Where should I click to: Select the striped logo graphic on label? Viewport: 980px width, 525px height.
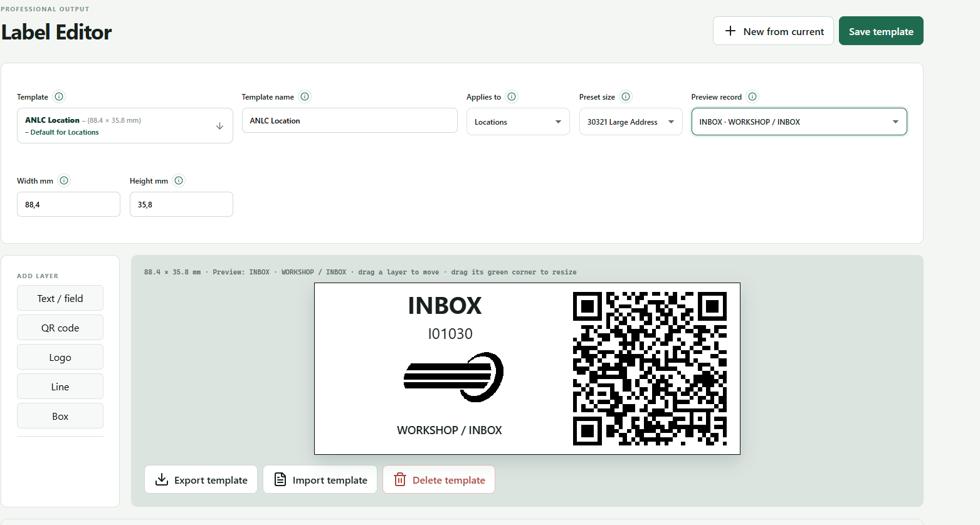(x=453, y=377)
